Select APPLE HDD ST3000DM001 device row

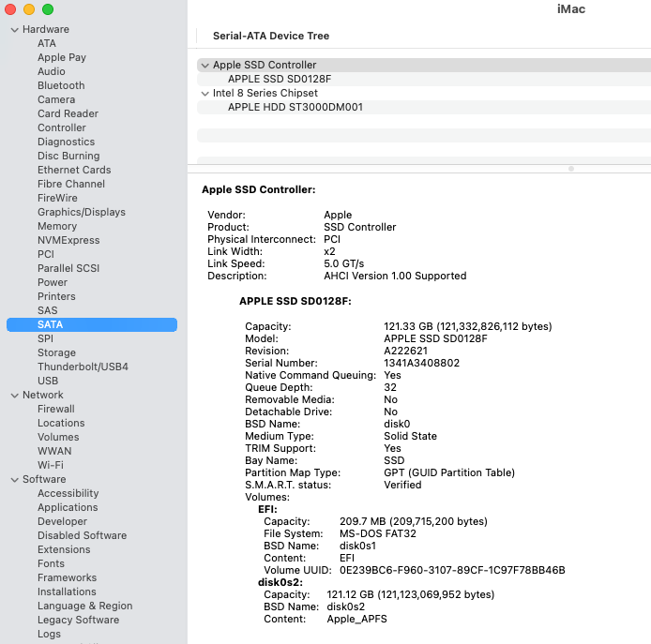[423, 108]
